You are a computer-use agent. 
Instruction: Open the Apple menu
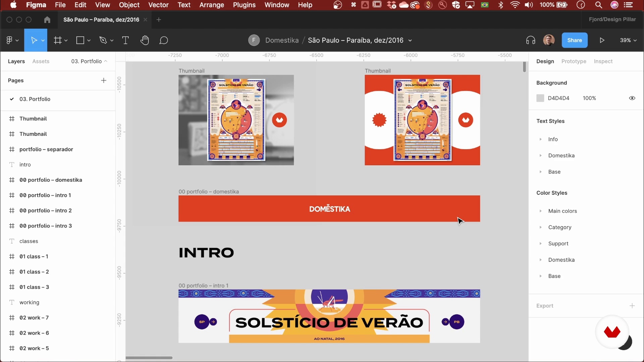point(13,5)
